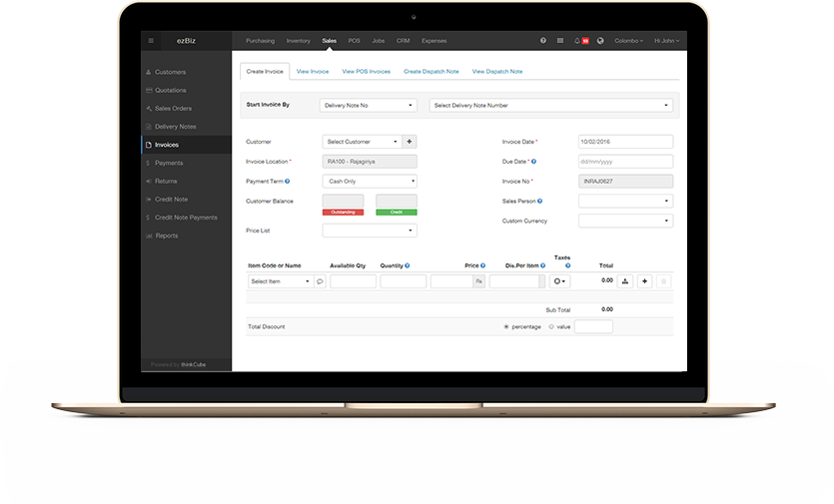Open Select Delivery Note Number dropdown
The image size is (834, 504).
pyautogui.click(x=550, y=105)
